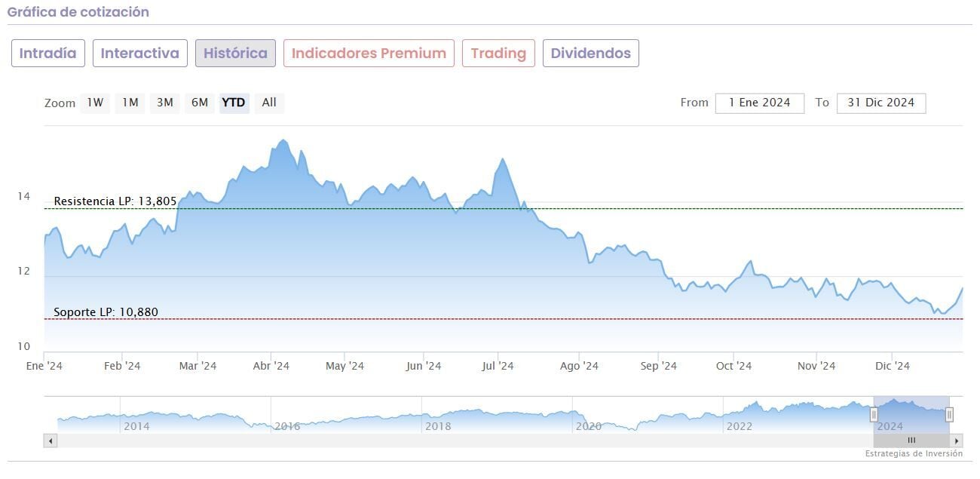Choose the 3M zoom option

(x=165, y=103)
